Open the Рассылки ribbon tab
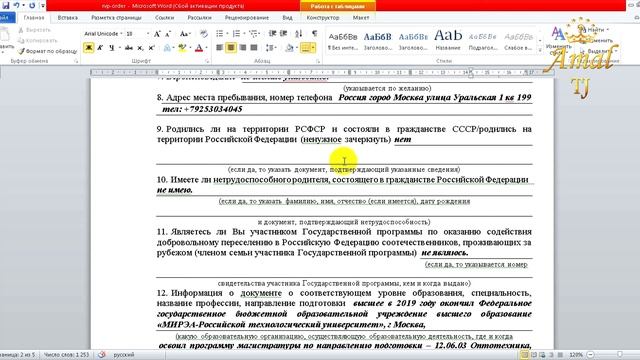The width and height of the screenshot is (640, 360). [199, 18]
